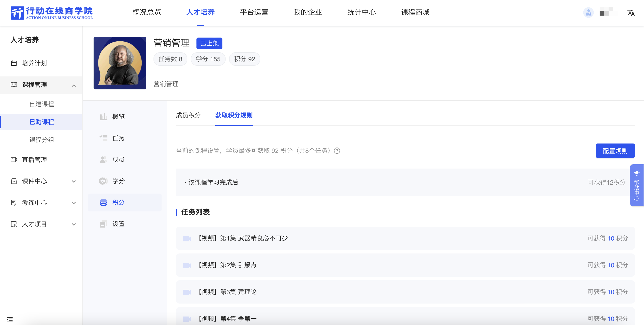Click the 任务 checklist icon
Screen dimensions: 644x325
click(103, 138)
